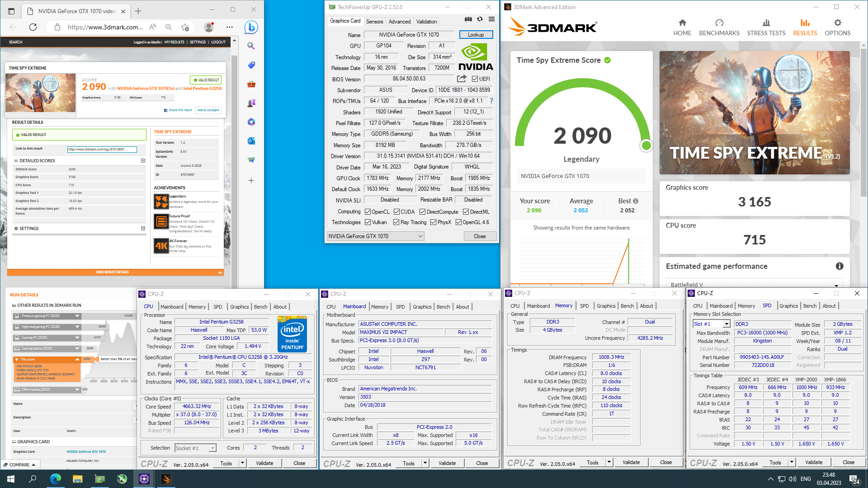Click the result link URL field

coord(102,149)
